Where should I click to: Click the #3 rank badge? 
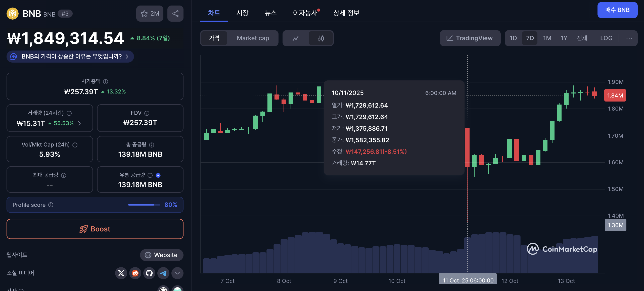click(x=65, y=14)
